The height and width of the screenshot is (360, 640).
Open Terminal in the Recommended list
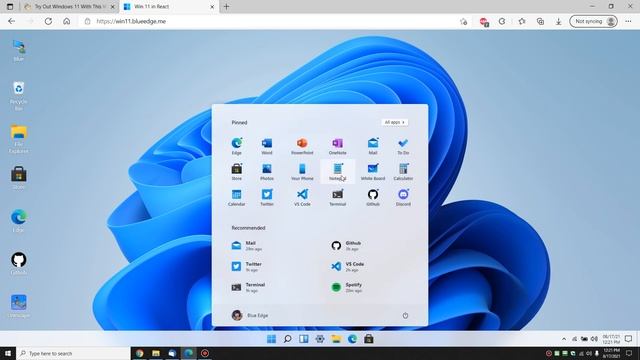[x=248, y=287]
